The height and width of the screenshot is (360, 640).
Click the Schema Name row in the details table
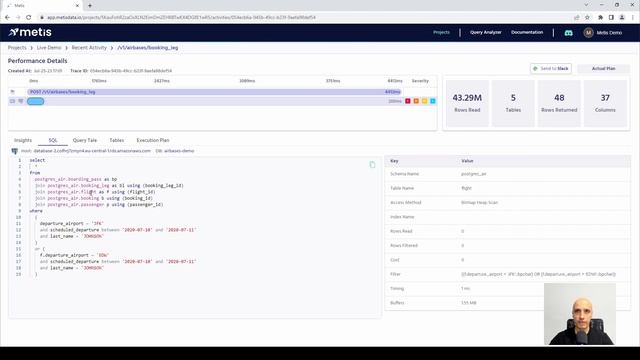507,174
